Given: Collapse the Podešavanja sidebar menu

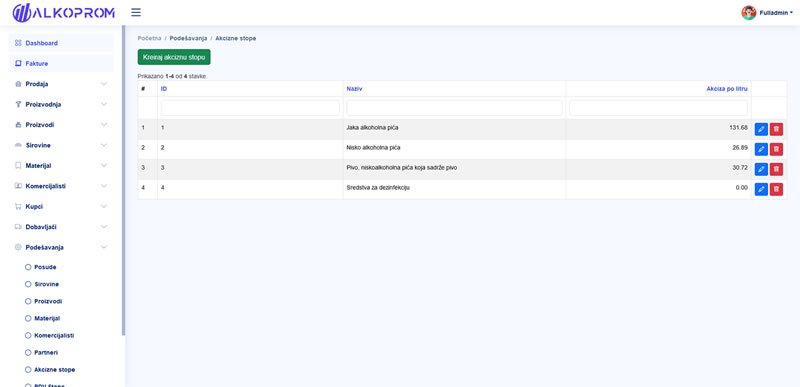Looking at the screenshot, I should [x=61, y=247].
